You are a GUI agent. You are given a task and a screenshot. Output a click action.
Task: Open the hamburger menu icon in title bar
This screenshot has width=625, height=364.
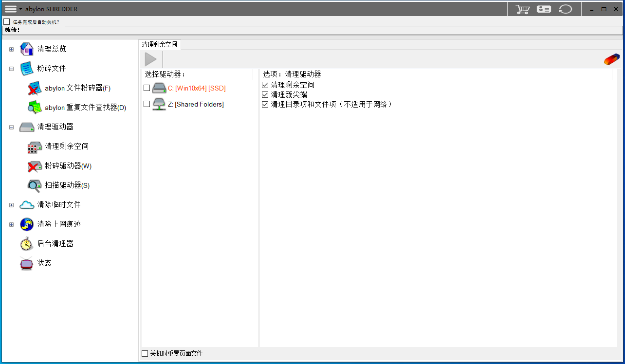(10, 9)
